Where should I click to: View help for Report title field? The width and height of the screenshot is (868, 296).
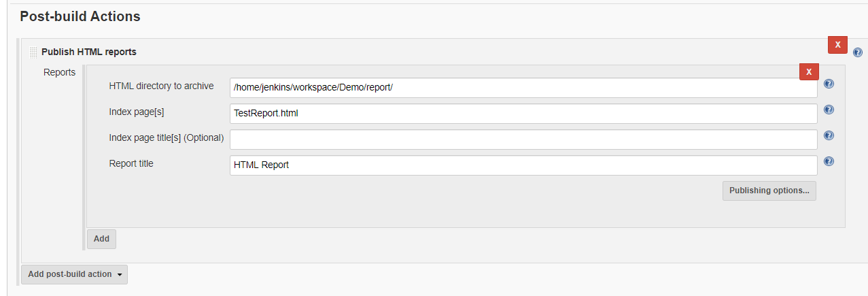(x=829, y=162)
